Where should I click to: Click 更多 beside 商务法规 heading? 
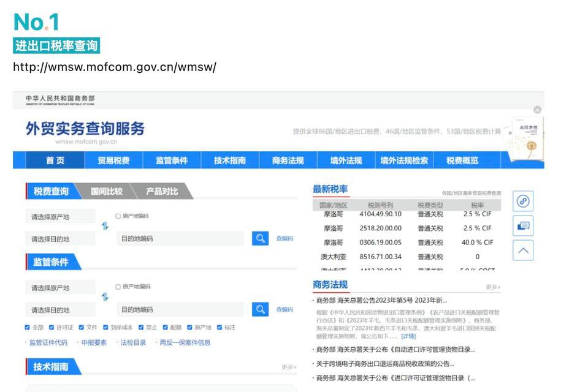[493, 287]
